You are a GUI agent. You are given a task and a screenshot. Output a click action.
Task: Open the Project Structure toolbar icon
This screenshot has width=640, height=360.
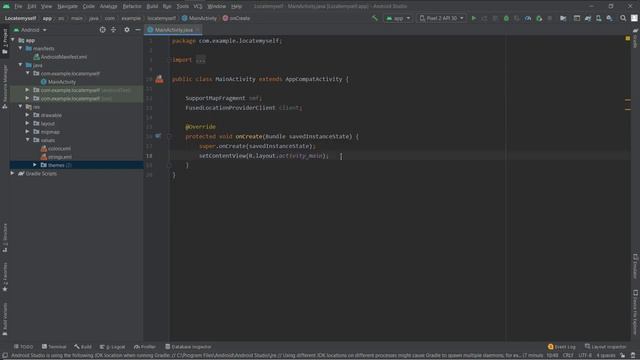click(x=563, y=18)
